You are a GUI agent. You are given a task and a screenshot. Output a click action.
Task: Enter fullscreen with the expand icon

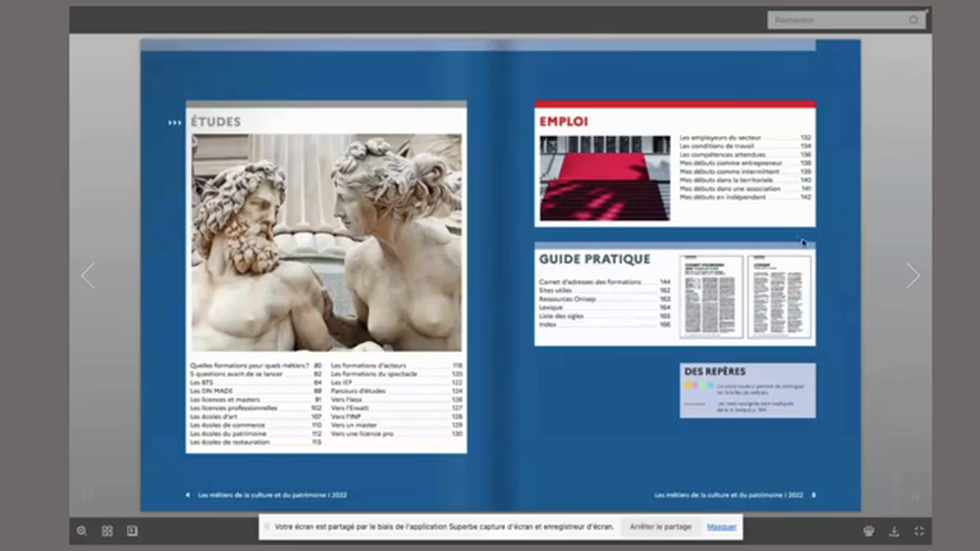coord(919,530)
